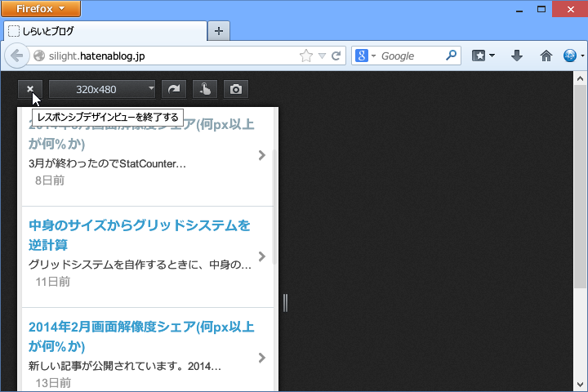Take a screenshot with the camera icon
588x392 pixels.
(x=236, y=89)
